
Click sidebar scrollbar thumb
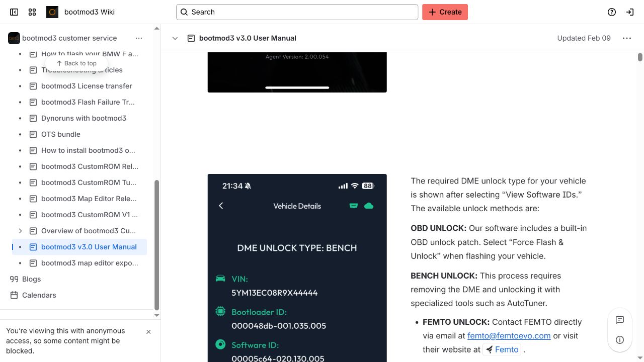coord(156,245)
